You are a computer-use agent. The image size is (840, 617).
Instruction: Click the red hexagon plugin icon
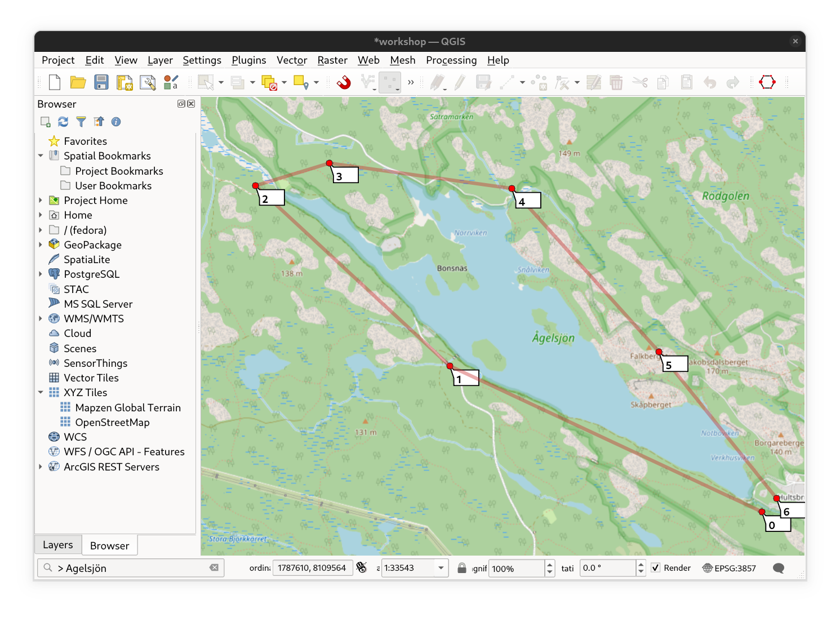pos(767,83)
